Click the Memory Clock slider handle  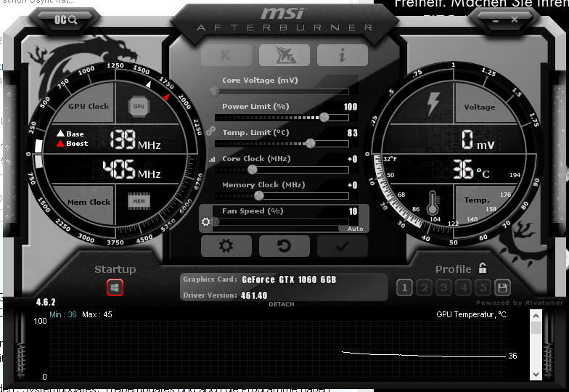[258, 196]
